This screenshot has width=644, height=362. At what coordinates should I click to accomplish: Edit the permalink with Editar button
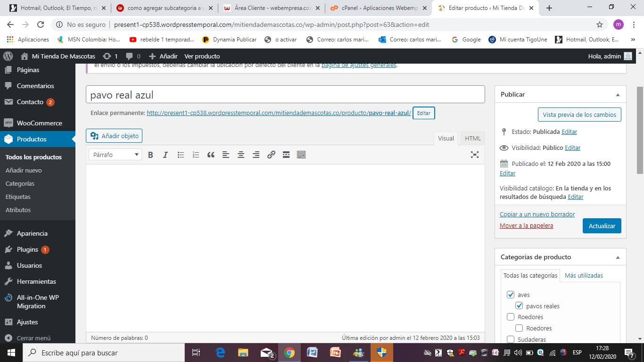click(424, 113)
